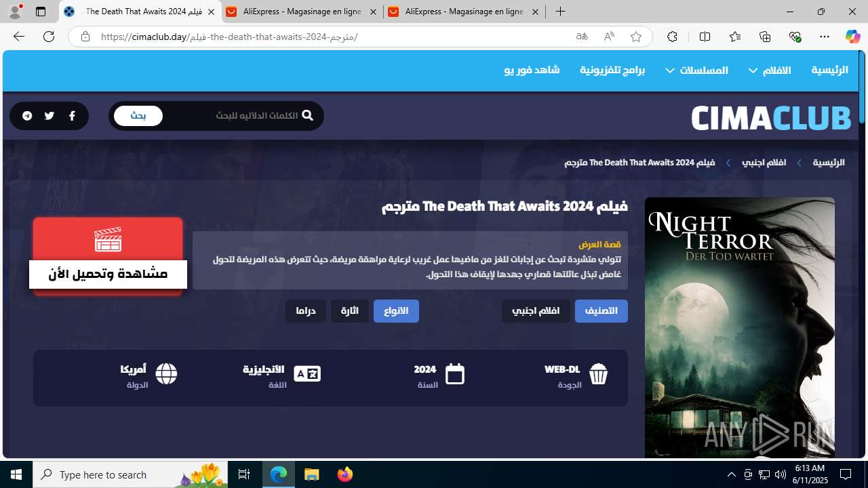868x488 pixels.
Task: Open Task View on taskbar
Action: (244, 474)
